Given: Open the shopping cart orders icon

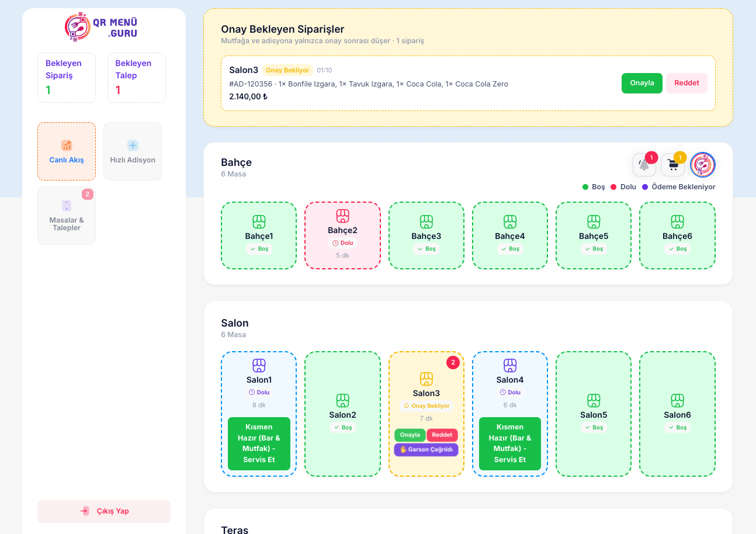Looking at the screenshot, I should pos(673,165).
